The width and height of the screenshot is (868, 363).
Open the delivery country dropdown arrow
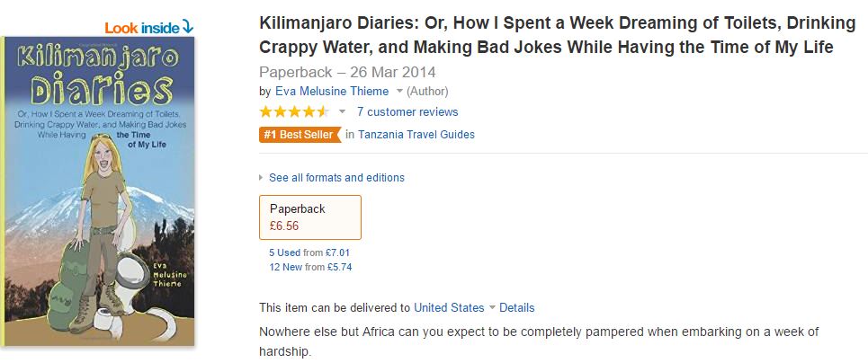click(492, 308)
